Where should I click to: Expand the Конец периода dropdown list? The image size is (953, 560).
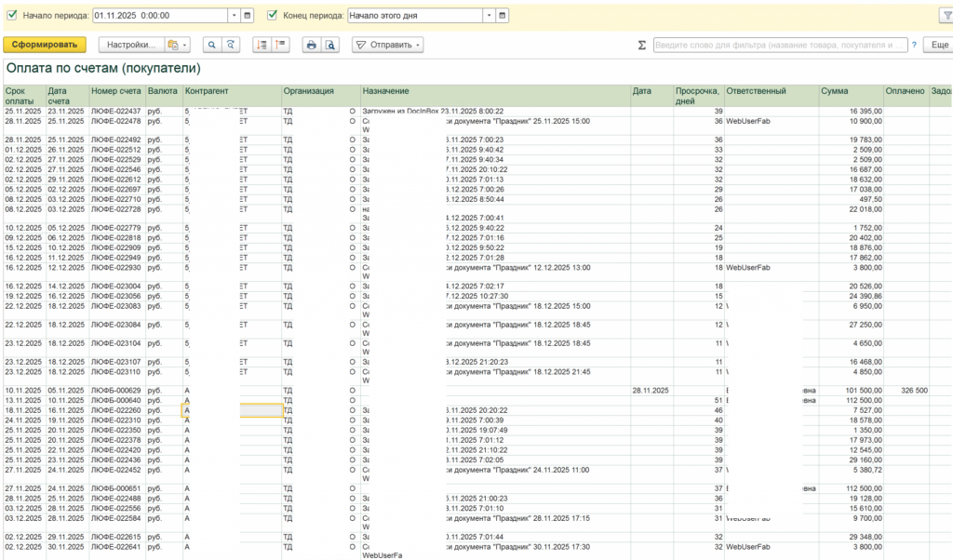click(x=489, y=16)
